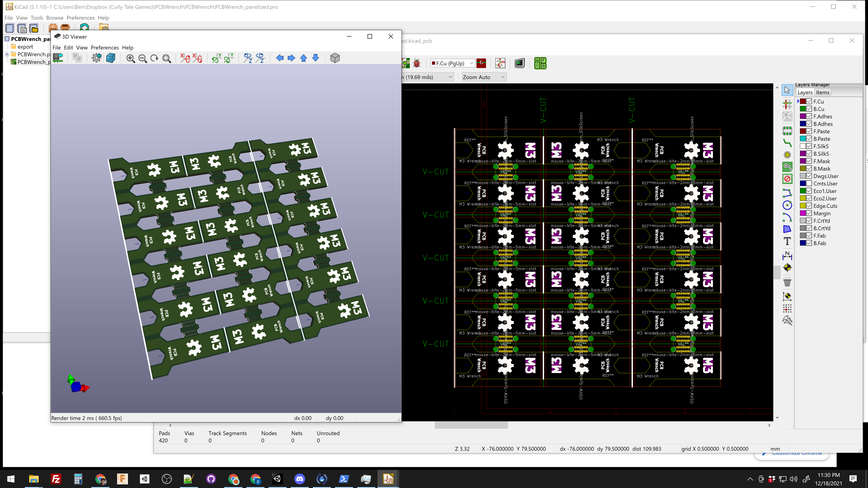Disable the Edge.Cuts layer visibility
The width and height of the screenshot is (868, 488).
pos(809,206)
